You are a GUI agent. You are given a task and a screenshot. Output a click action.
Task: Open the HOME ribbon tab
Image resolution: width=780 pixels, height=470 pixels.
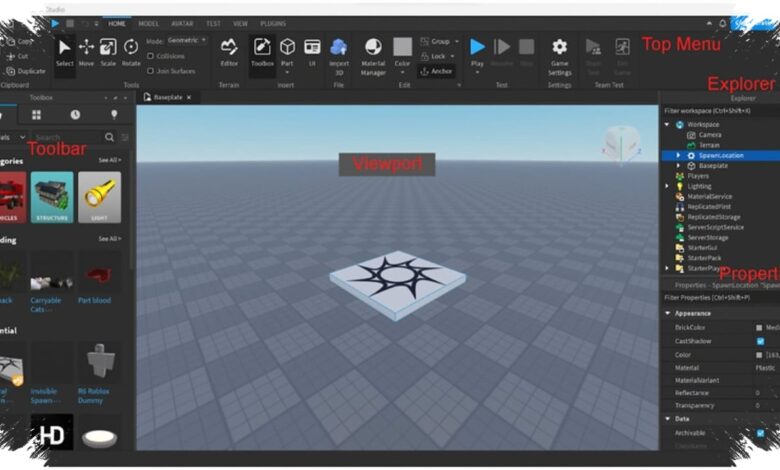point(117,23)
